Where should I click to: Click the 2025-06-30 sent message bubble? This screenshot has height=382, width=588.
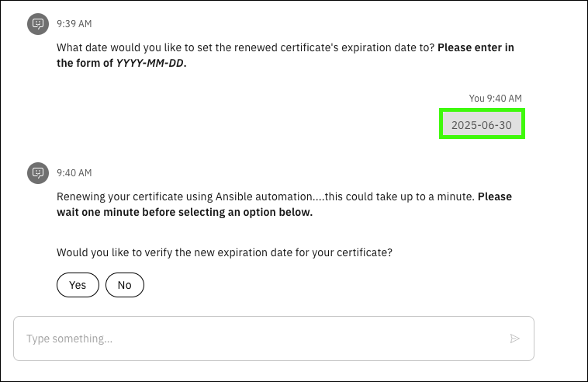(482, 125)
